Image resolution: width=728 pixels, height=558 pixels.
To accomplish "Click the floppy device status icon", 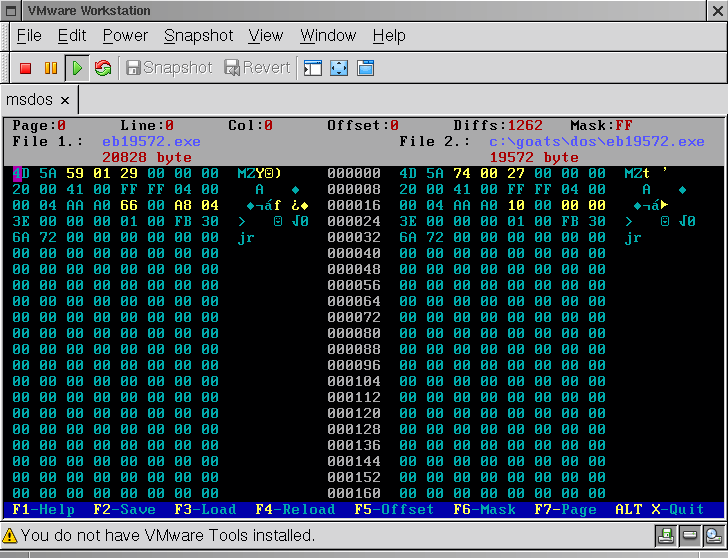I will pos(666,536).
